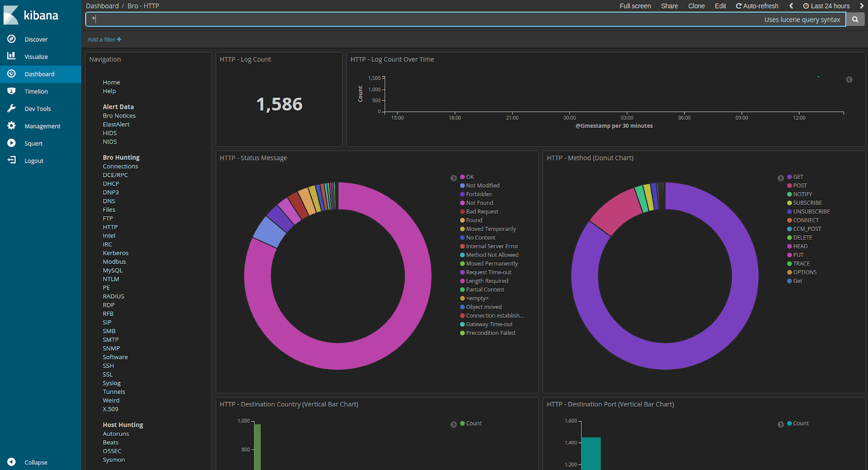868x470 pixels.
Task: Focus the lucene query search field
Action: point(465,20)
